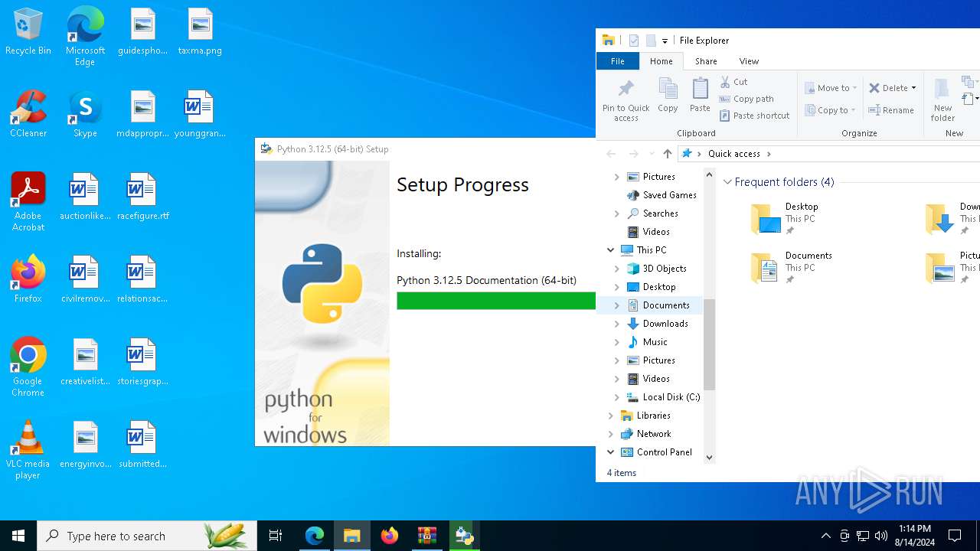Select the taxma.png desktop file
Viewport: 980px width, 551px height.
(200, 32)
